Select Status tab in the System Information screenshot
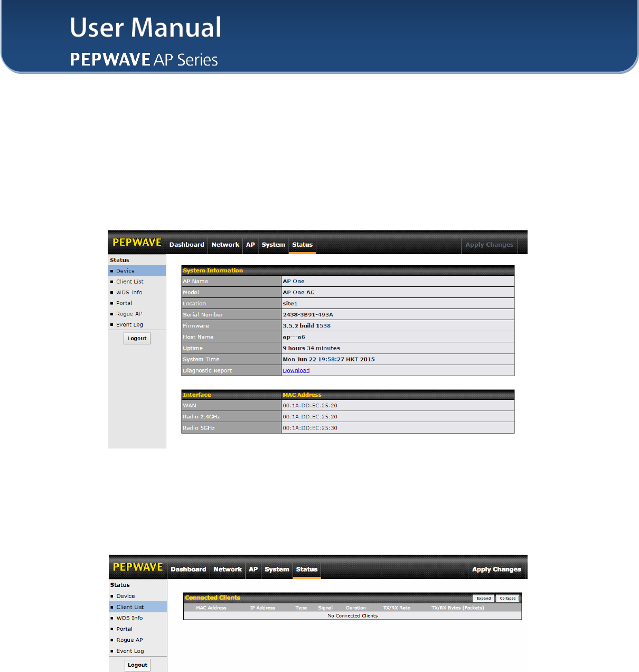The height and width of the screenshot is (672, 639). [x=302, y=245]
